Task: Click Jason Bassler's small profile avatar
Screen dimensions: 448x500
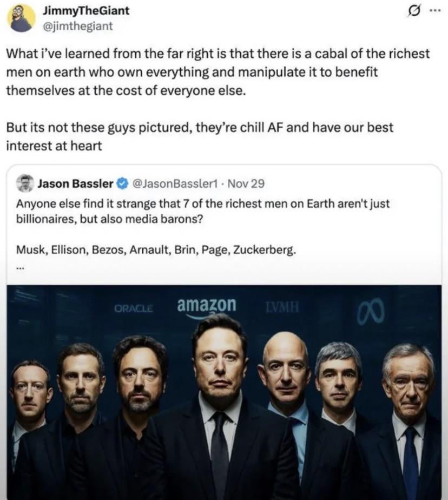Action: click(x=25, y=183)
